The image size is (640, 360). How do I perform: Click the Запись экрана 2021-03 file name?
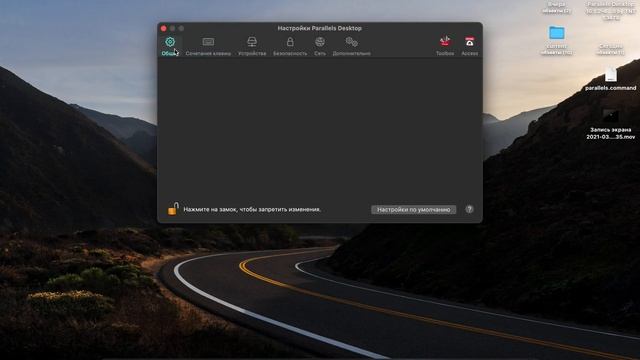point(611,133)
